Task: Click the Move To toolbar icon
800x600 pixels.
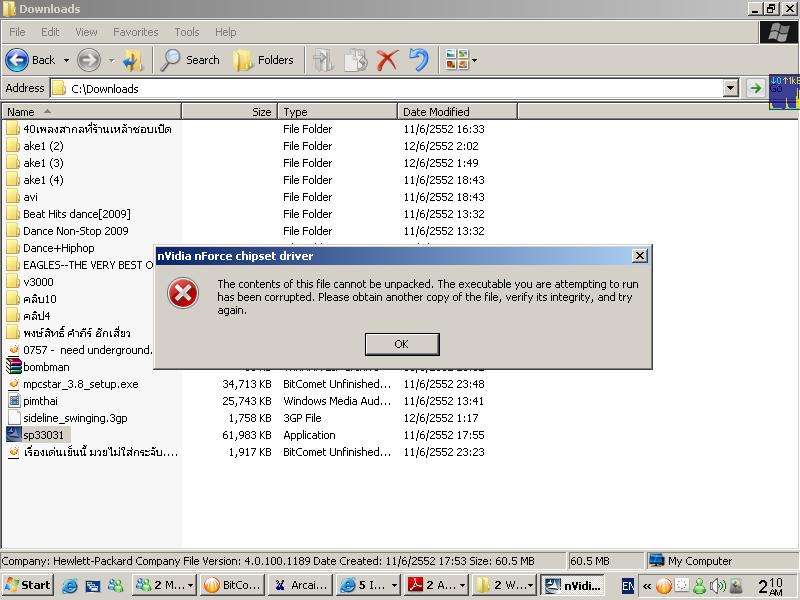Action: point(323,60)
